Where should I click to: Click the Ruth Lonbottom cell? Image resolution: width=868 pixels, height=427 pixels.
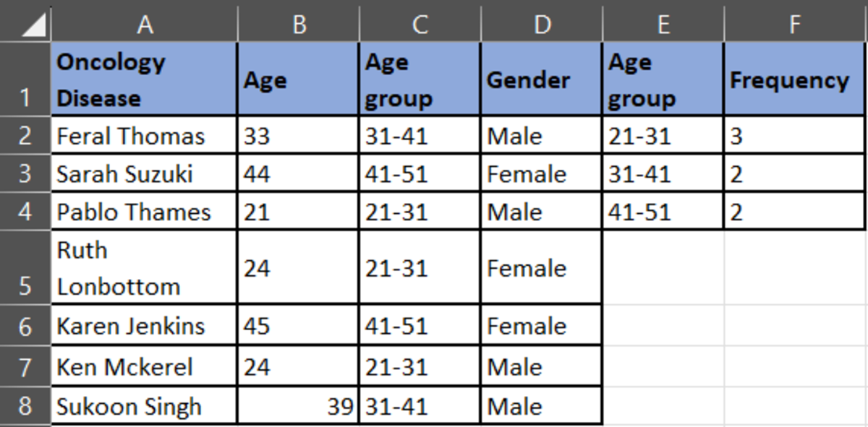pos(145,267)
